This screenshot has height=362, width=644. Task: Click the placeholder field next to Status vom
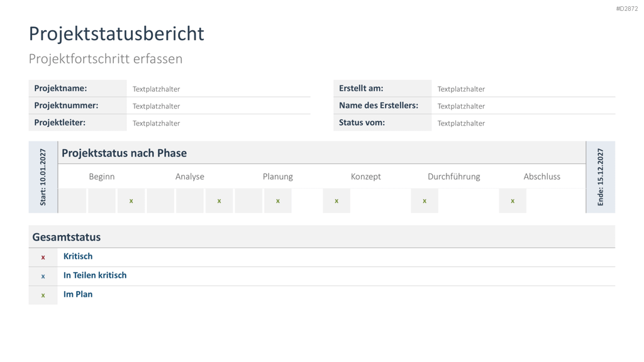[x=523, y=123]
